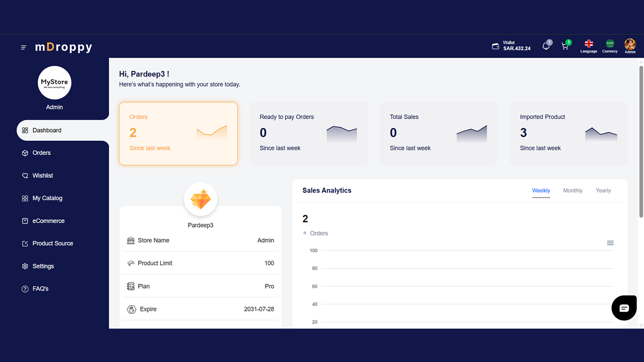Click the MyStore logo avatar
Viewport: 644px width, 362px height.
pos(54,82)
